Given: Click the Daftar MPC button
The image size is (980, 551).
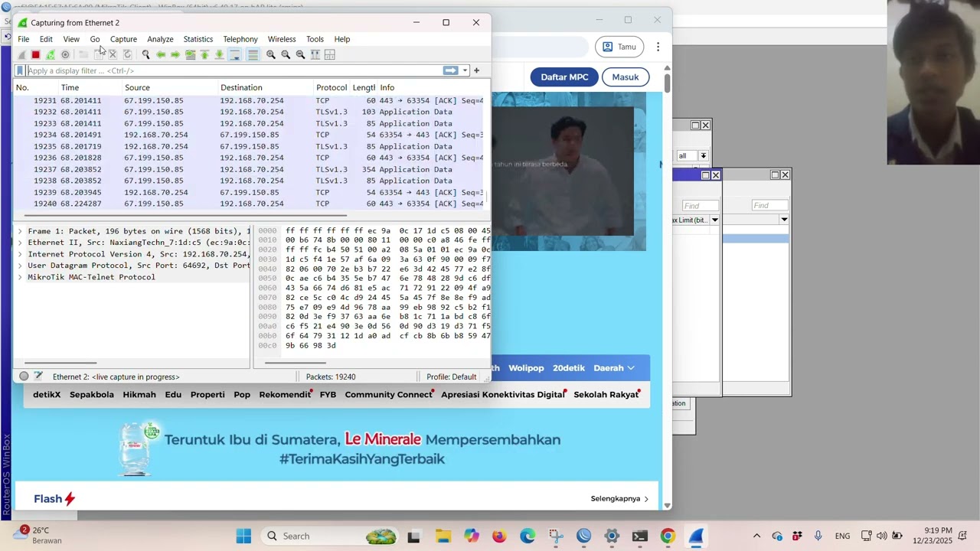Looking at the screenshot, I should (x=564, y=77).
